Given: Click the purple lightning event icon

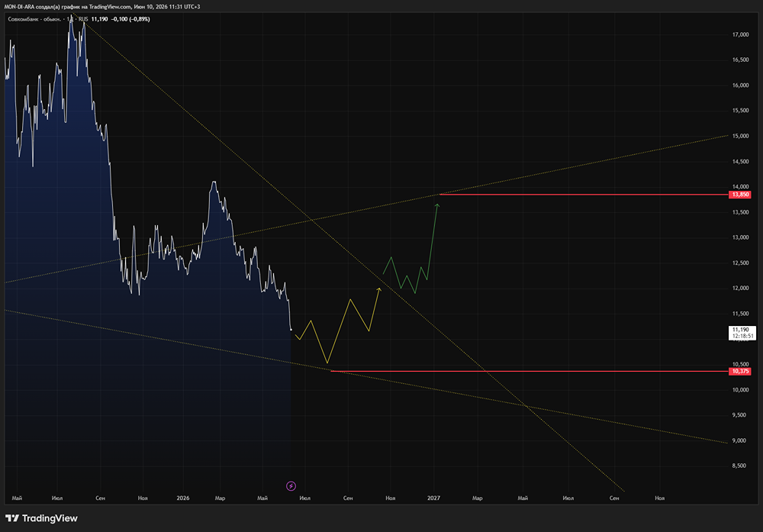Looking at the screenshot, I should point(291,485).
